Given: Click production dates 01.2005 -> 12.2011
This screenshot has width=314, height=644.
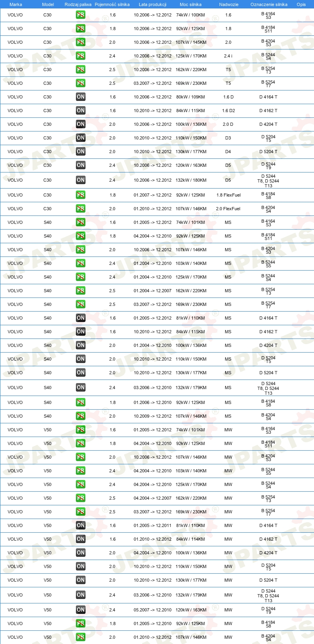Looking at the screenshot, I should pyautogui.click(x=153, y=525).
